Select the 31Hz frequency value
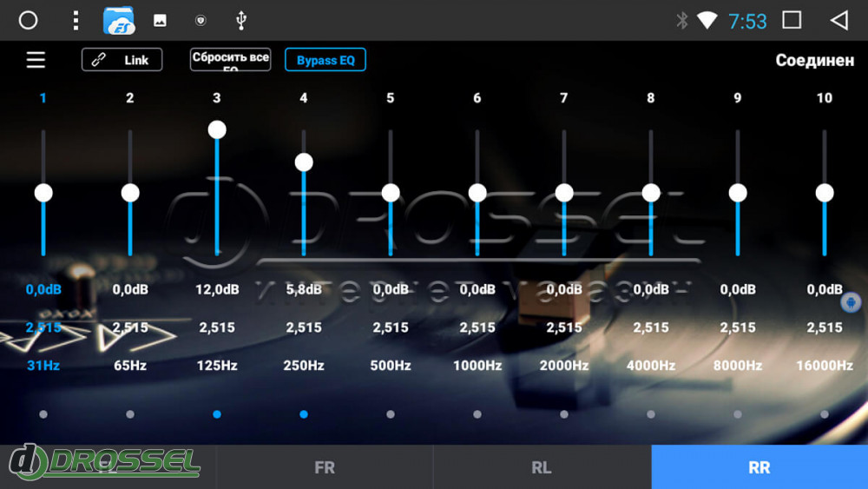The height and width of the screenshot is (489, 868). pos(43,366)
